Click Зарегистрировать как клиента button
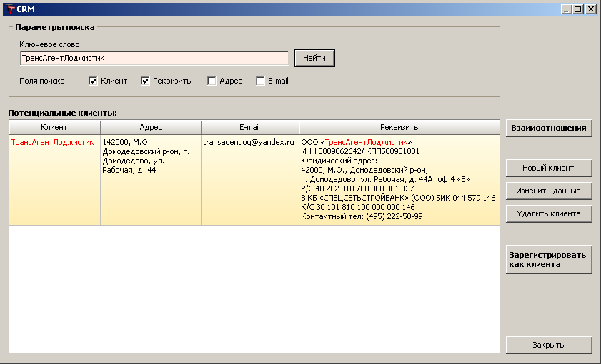 [x=549, y=260]
